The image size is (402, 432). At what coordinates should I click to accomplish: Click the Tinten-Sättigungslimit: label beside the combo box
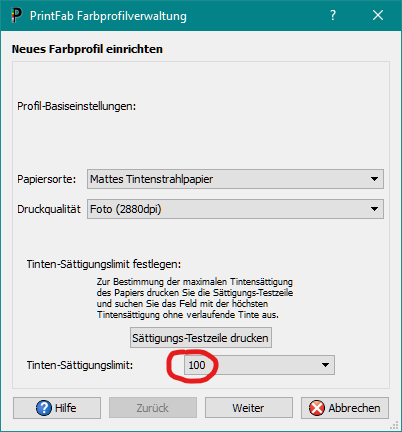coord(80,365)
